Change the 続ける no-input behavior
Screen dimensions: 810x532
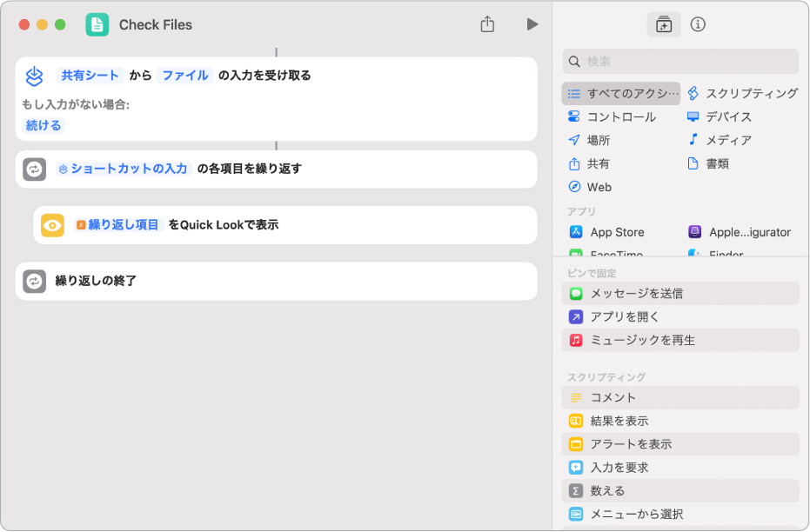tap(44, 125)
